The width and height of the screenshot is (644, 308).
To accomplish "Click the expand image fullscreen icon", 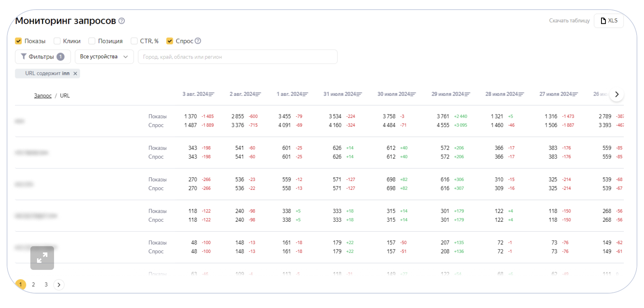I will tap(42, 258).
